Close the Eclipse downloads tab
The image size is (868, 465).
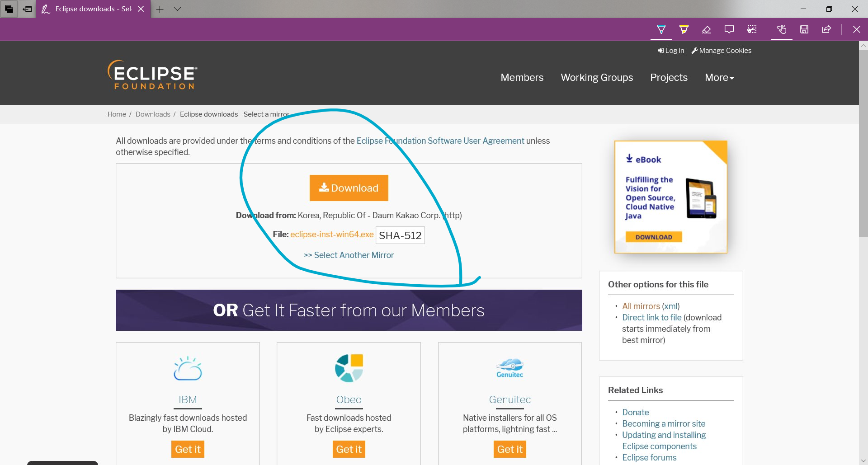141,9
